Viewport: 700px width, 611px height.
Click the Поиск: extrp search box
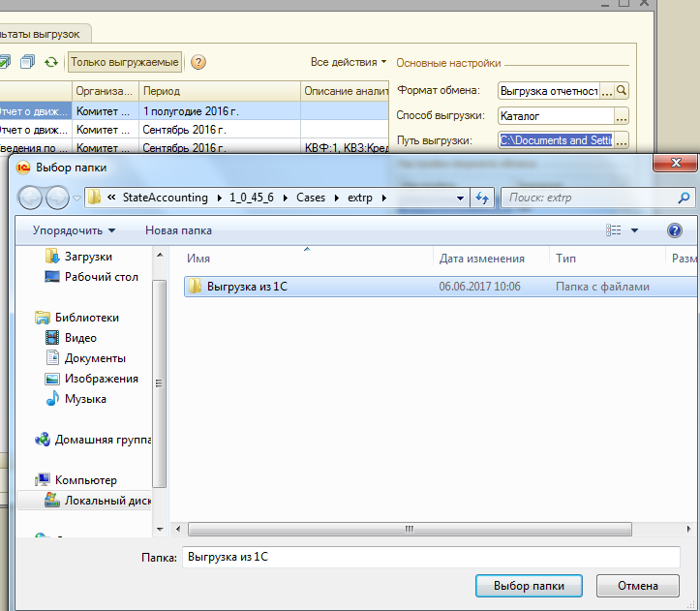point(590,198)
